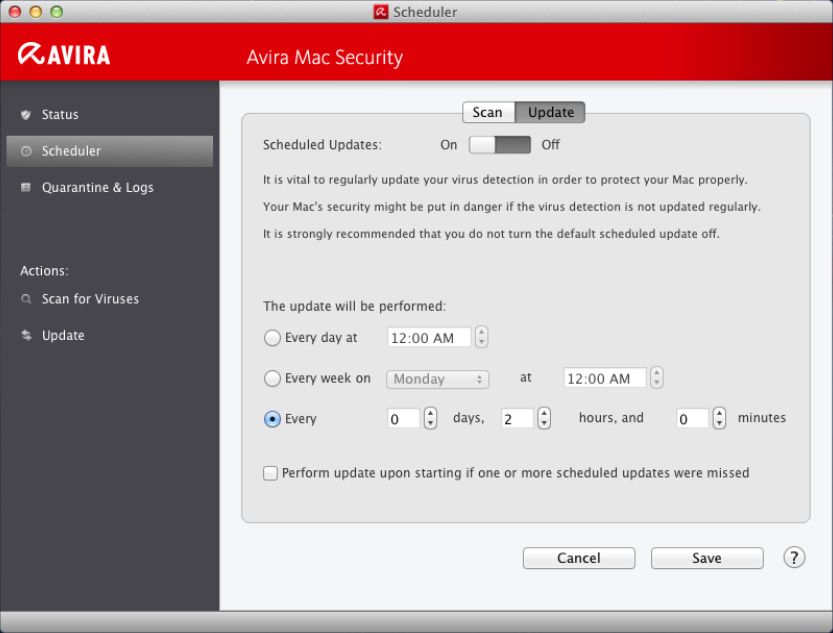Click the Quarantine & Logs list icon

tap(26, 187)
